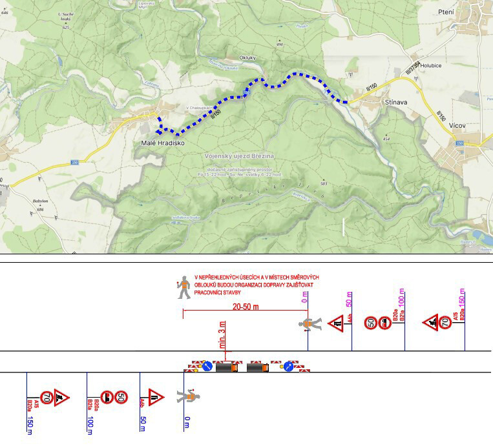Click the lower B20a B21a sign code label
The height and width of the screenshot is (448, 493).
click(93, 405)
